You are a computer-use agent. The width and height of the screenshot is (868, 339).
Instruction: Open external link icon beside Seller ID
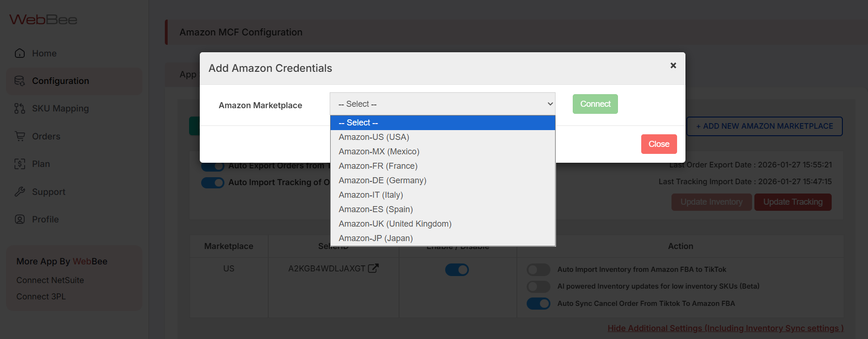point(373,268)
